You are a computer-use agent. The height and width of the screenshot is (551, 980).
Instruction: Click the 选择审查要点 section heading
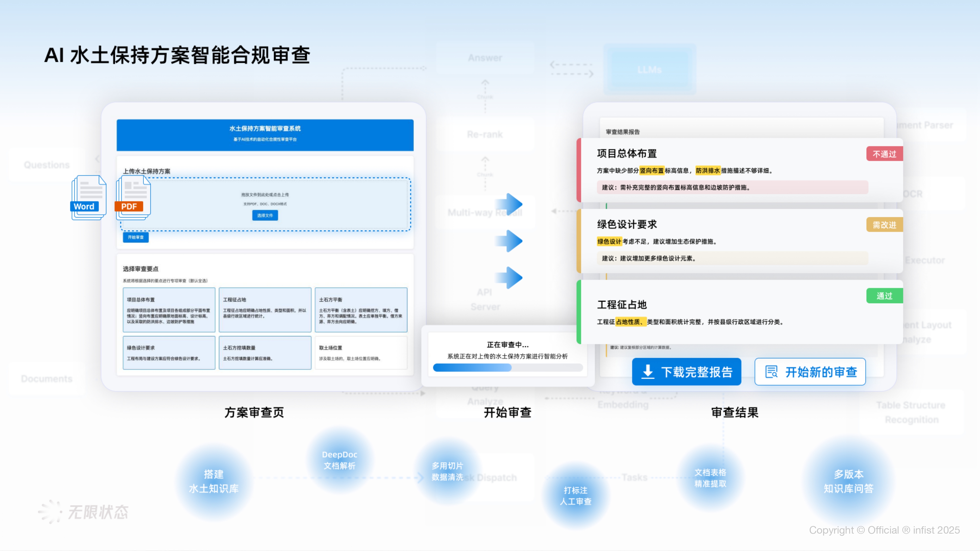[x=140, y=269]
